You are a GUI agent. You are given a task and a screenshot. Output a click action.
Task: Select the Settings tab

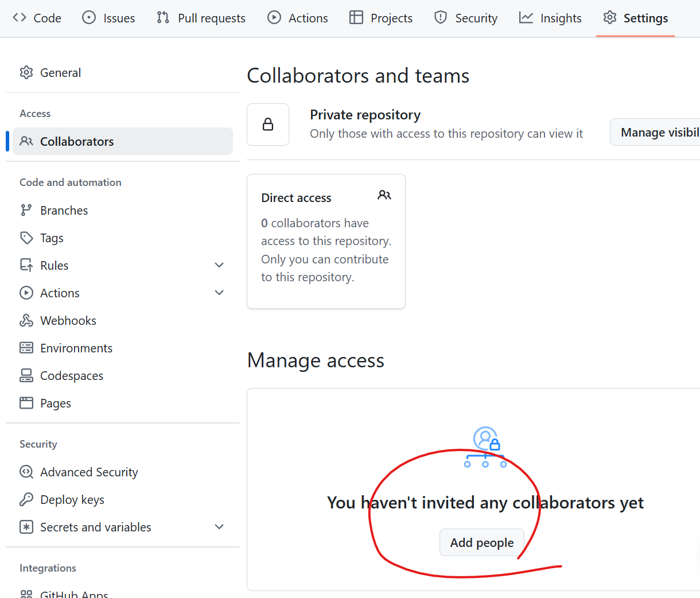pyautogui.click(x=635, y=18)
